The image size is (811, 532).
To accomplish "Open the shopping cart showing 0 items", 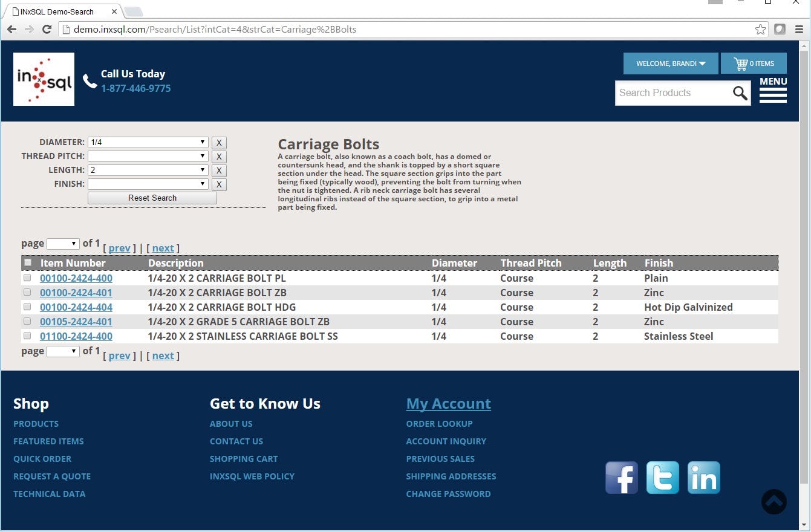I will [754, 63].
